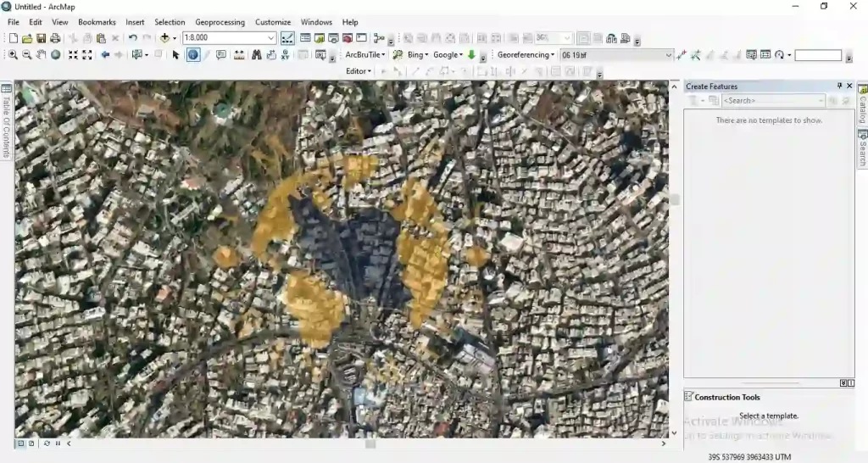Click the Auto Registration tool
868x463 pixels.
click(696, 55)
